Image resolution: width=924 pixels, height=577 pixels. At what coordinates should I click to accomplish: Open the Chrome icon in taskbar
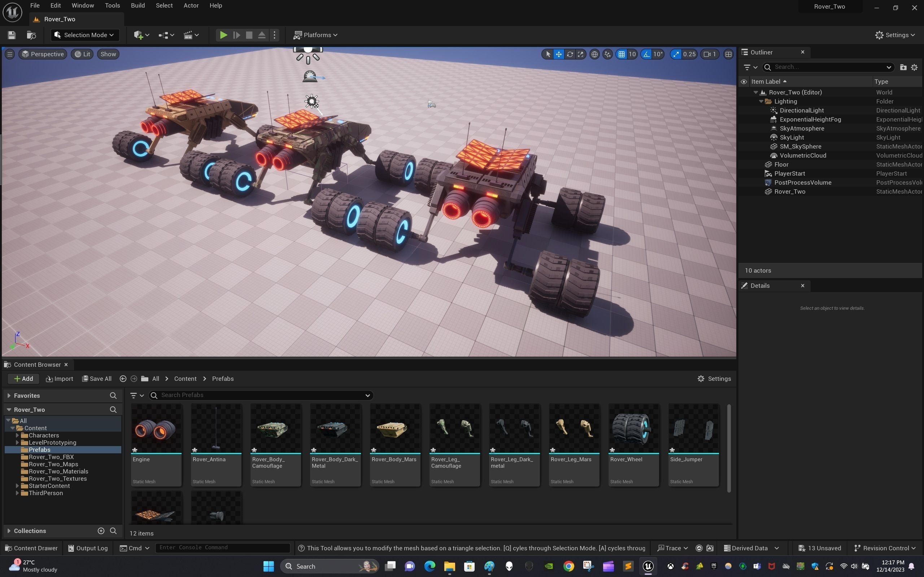click(x=568, y=566)
